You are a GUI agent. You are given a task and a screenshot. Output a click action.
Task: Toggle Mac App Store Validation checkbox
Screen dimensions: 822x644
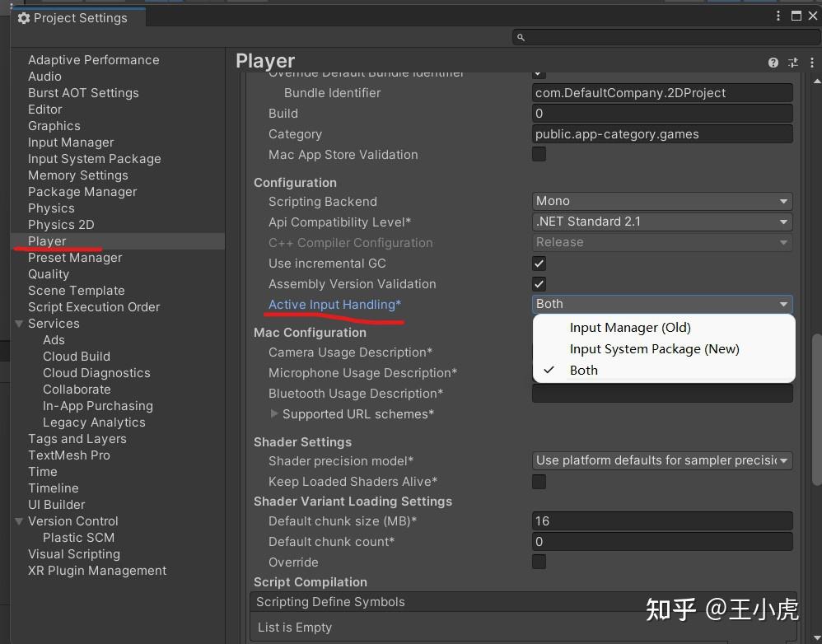tap(539, 154)
